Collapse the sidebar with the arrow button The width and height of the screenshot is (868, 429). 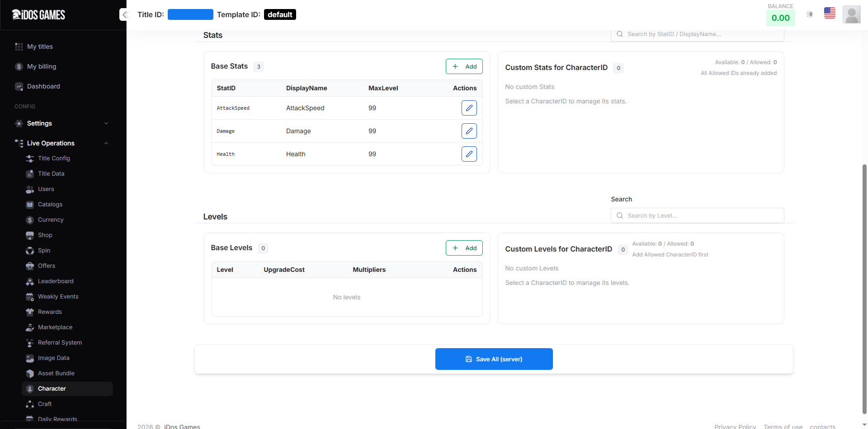pos(125,14)
